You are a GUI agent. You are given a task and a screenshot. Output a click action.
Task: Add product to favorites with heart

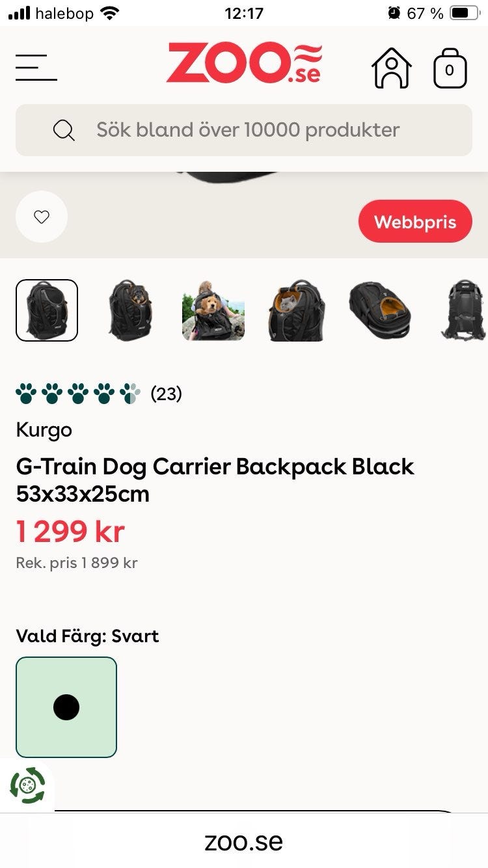42,217
